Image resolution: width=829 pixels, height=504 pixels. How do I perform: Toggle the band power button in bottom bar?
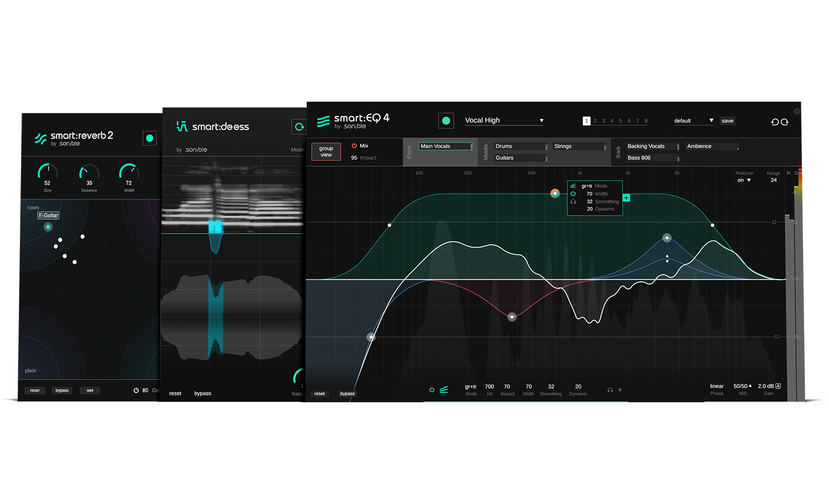click(x=432, y=390)
